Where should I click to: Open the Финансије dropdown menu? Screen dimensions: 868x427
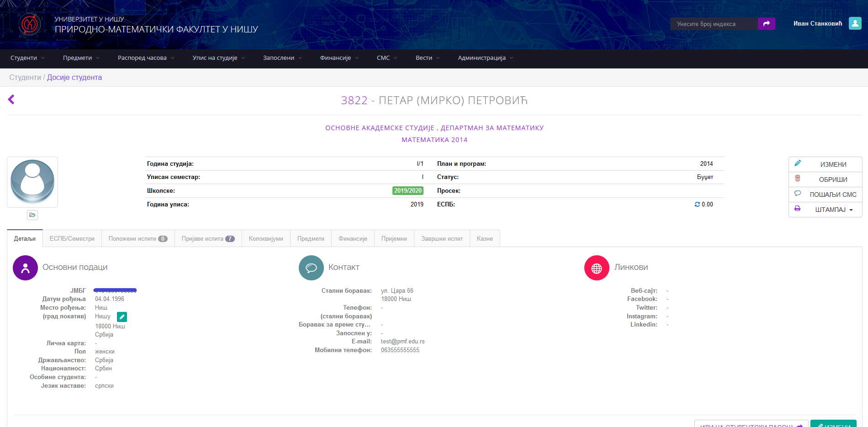point(339,58)
